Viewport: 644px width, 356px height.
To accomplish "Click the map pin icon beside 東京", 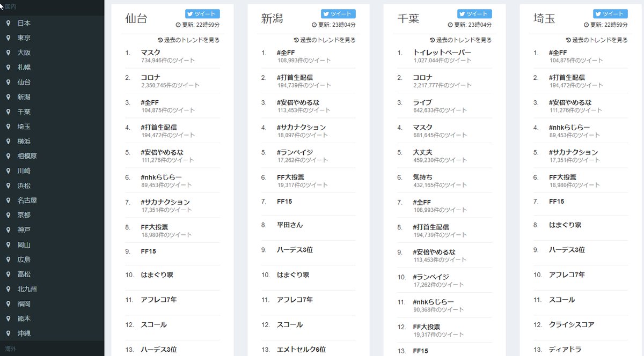I will pyautogui.click(x=8, y=38).
